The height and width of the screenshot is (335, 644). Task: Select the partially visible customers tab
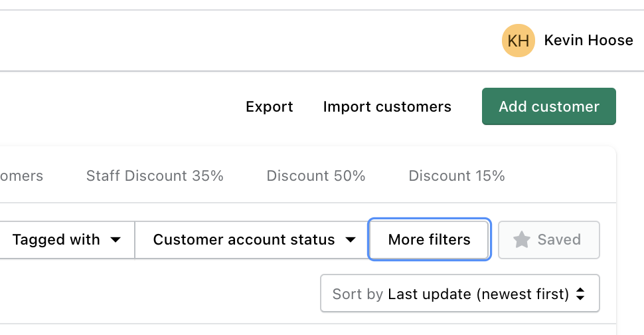click(21, 176)
